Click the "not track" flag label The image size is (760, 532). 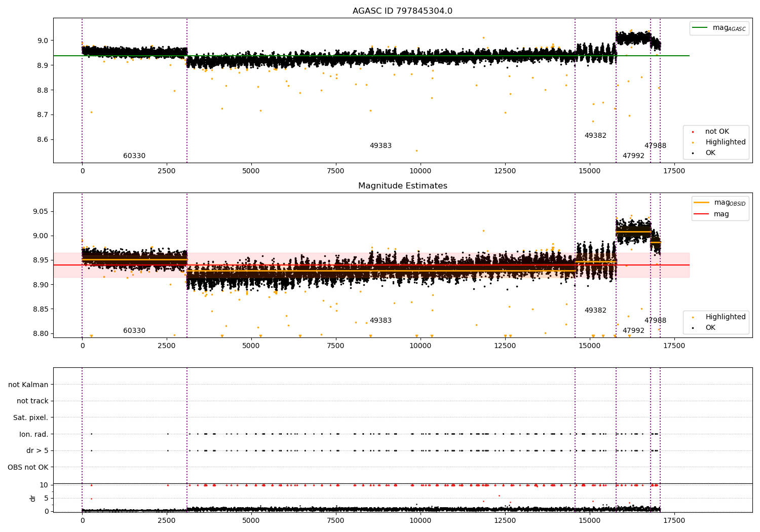(32, 401)
